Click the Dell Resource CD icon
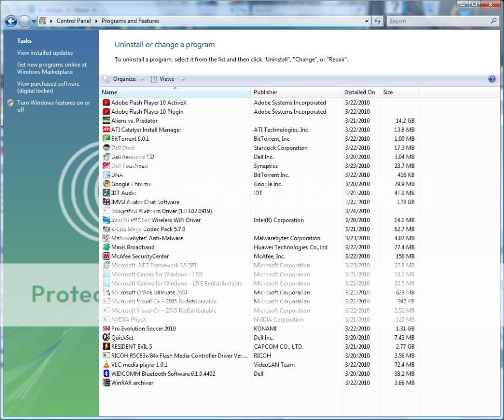 (x=106, y=157)
